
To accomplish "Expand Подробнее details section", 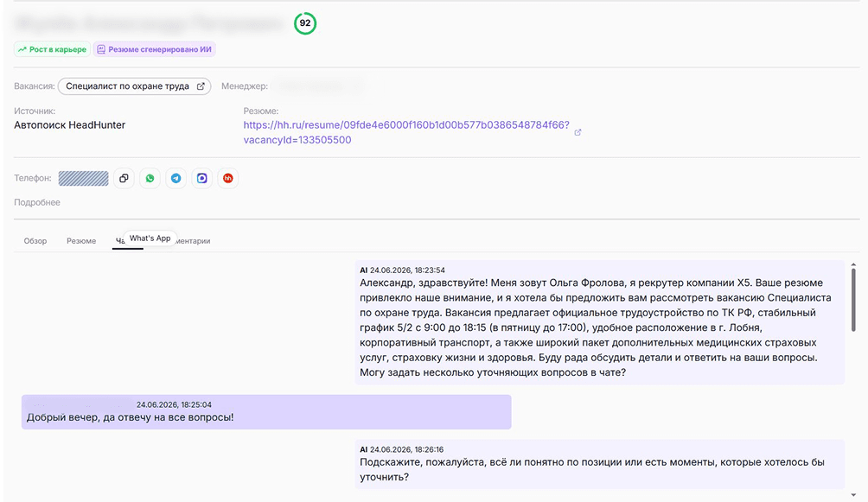I will tap(37, 202).
